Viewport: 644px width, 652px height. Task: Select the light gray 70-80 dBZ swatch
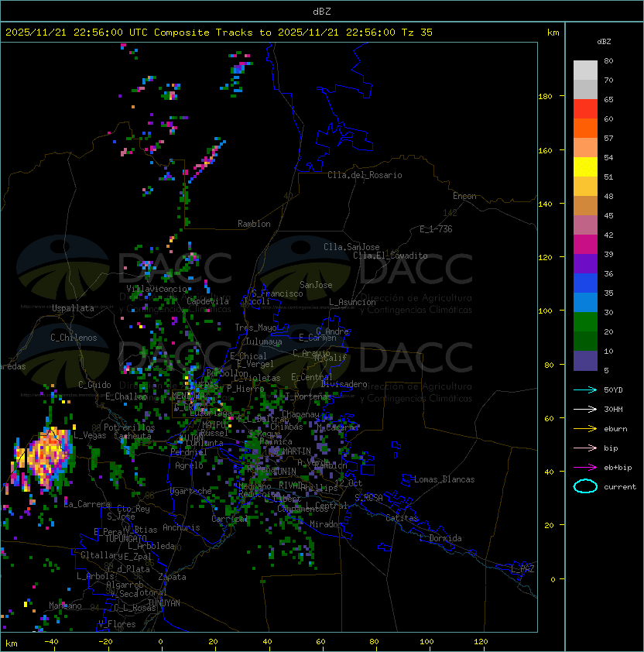(x=585, y=70)
